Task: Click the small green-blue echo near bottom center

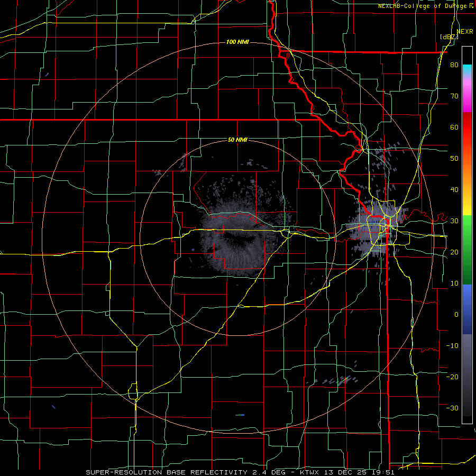Action: pyautogui.click(x=240, y=415)
